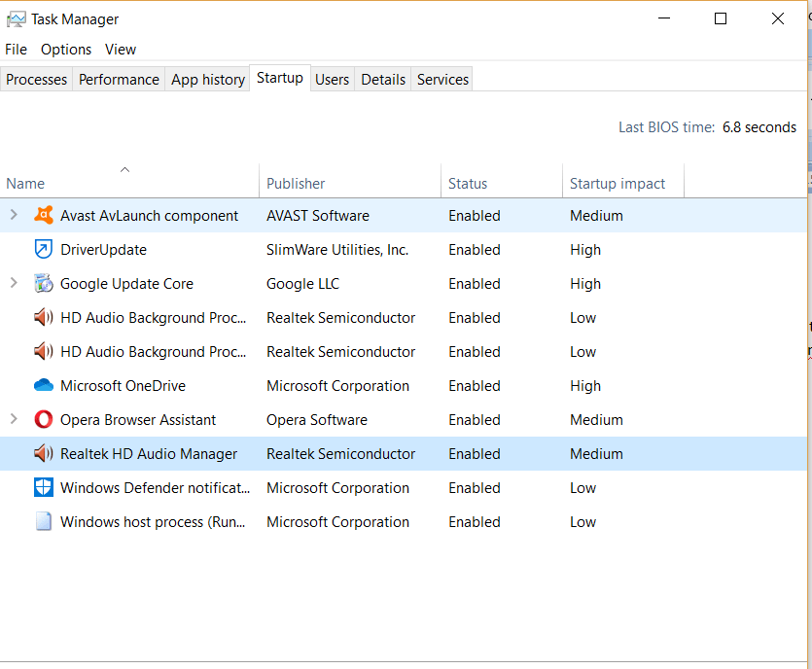812x669 pixels.
Task: Click the Windows host process (Run... name
Action: point(153,522)
